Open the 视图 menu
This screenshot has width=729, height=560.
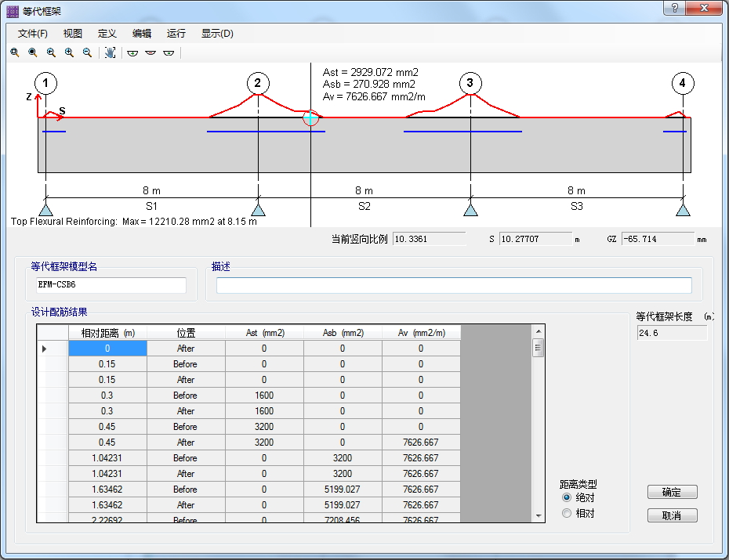(x=73, y=34)
